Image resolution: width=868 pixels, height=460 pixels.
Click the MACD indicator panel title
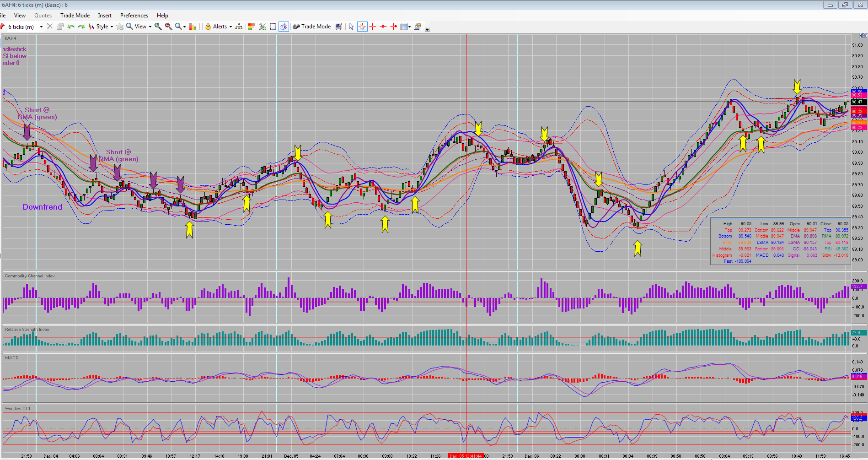pos(12,358)
